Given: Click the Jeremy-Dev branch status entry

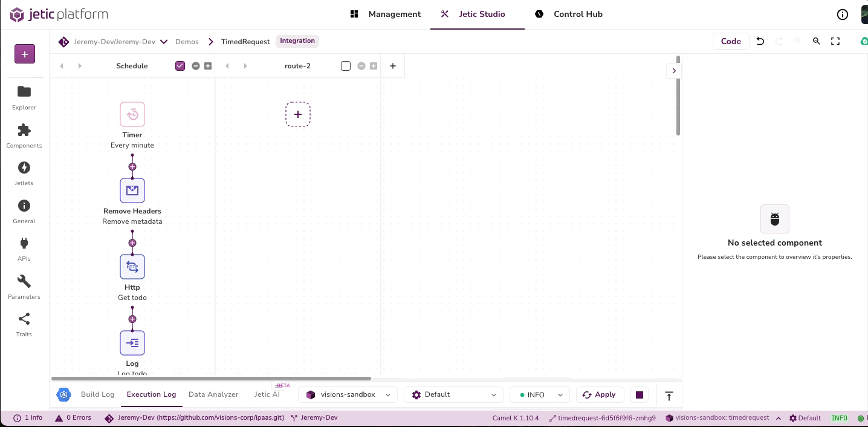Looking at the screenshot, I should click(314, 418).
